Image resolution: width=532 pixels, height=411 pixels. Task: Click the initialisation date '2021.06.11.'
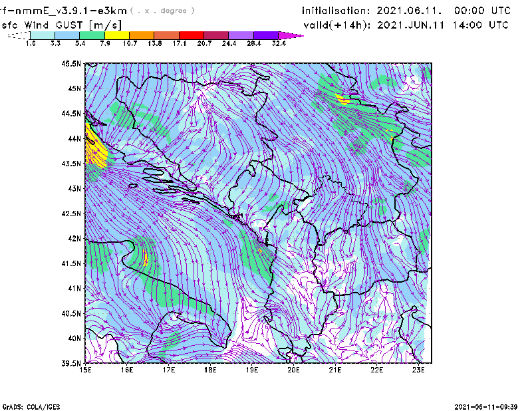pyautogui.click(x=409, y=11)
